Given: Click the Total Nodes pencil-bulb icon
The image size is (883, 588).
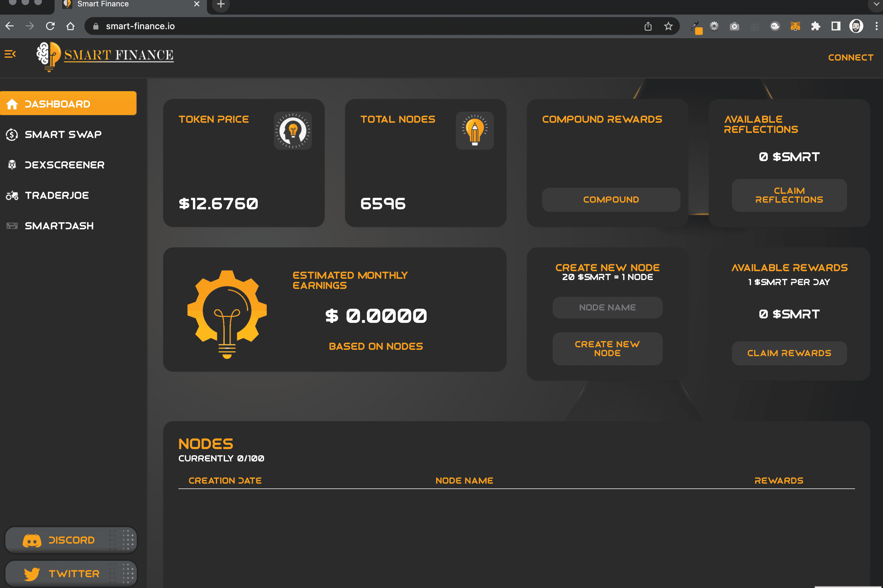Looking at the screenshot, I should (x=474, y=130).
